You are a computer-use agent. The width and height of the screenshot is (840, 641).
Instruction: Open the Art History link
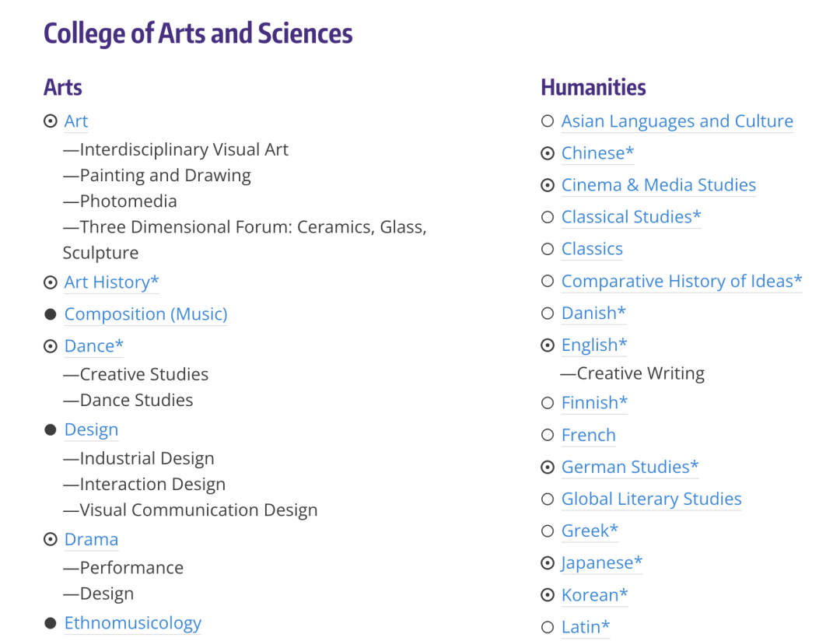point(111,282)
